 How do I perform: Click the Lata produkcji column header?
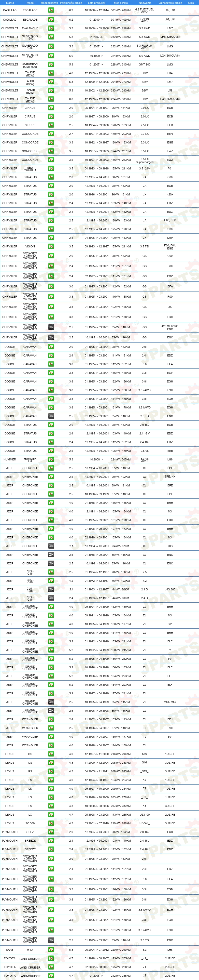tap(96, 3)
